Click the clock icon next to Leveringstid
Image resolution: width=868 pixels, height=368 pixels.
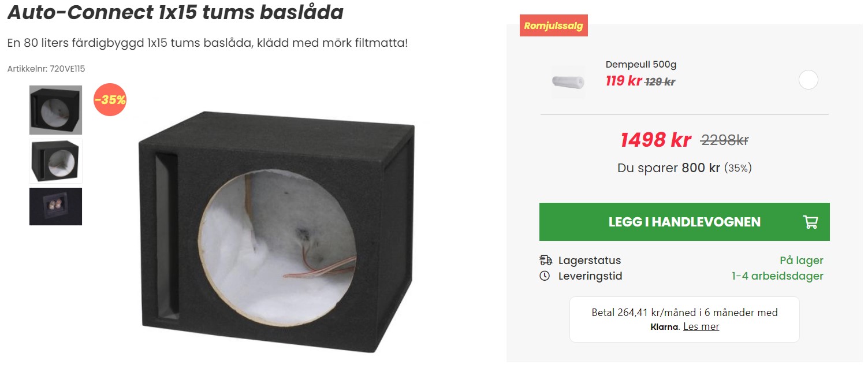[545, 276]
